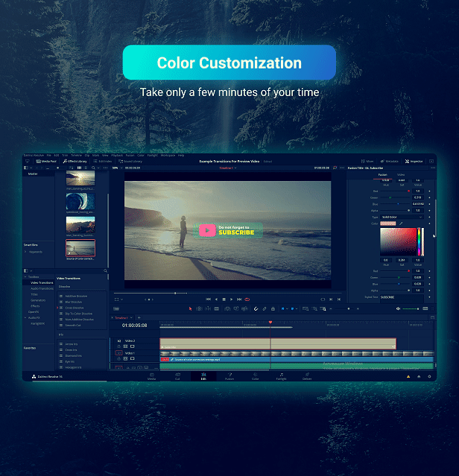
Task: Adjust the lower Green slider handle
Action: coord(399,277)
